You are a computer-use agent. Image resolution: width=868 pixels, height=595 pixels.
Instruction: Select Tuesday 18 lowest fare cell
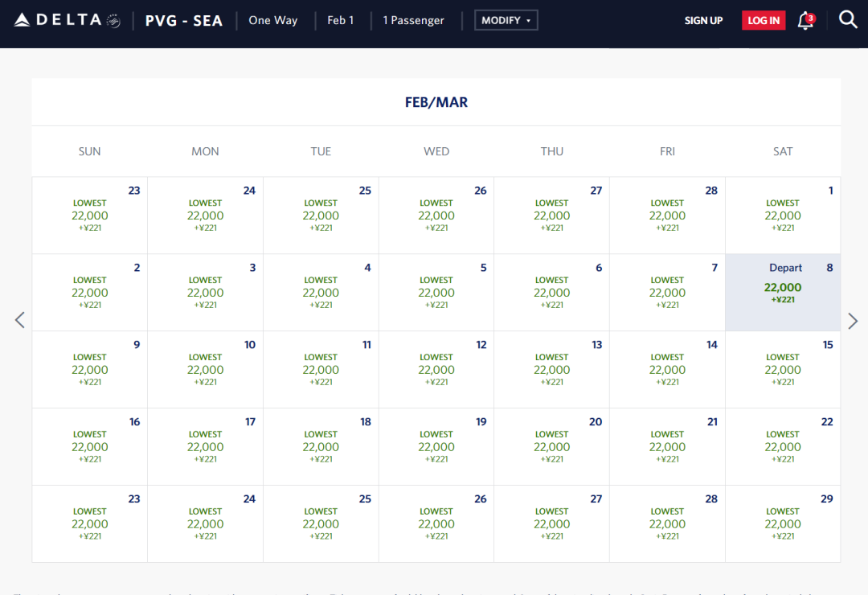coord(321,446)
